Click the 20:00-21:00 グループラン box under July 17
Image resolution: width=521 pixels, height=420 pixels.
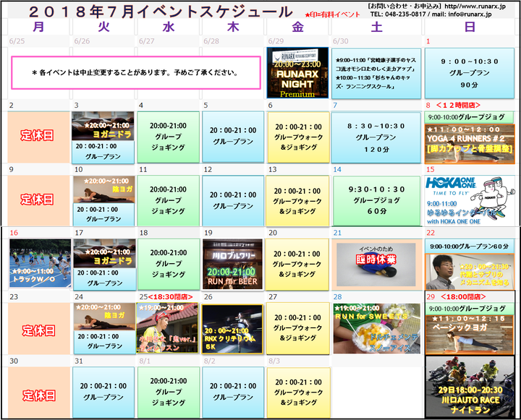(105, 278)
